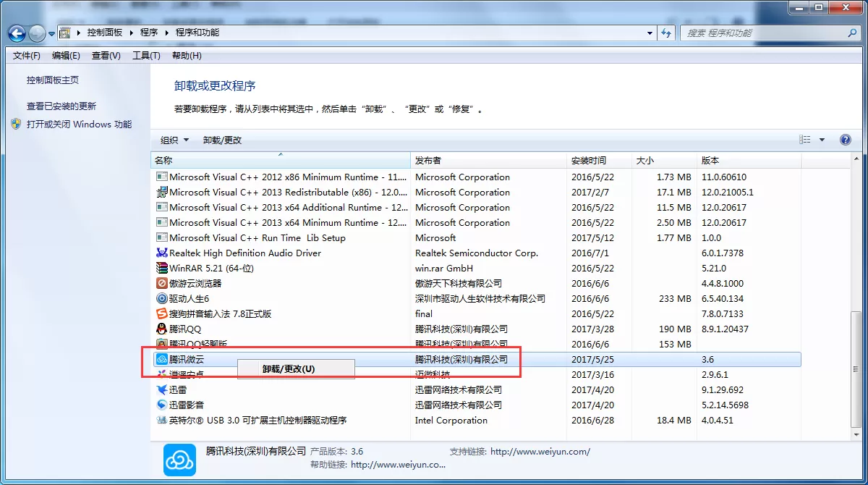Select the WinRAR 5.21 (64-位) row name
Image resolution: width=868 pixels, height=485 pixels.
coord(211,268)
